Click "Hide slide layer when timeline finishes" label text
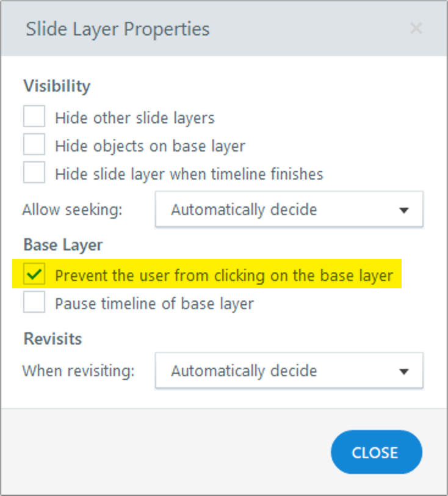Viewport: 448px width, 496px height. (189, 174)
